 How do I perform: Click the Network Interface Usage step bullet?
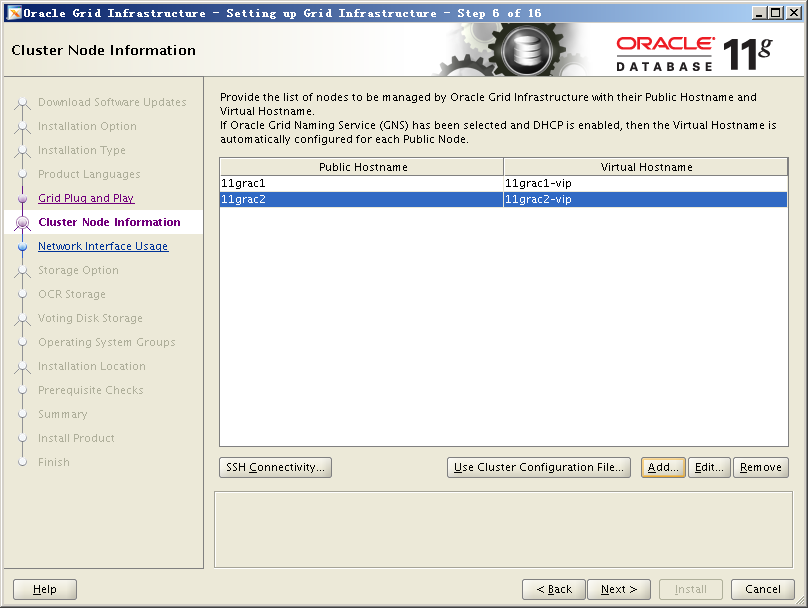[x=22, y=247]
